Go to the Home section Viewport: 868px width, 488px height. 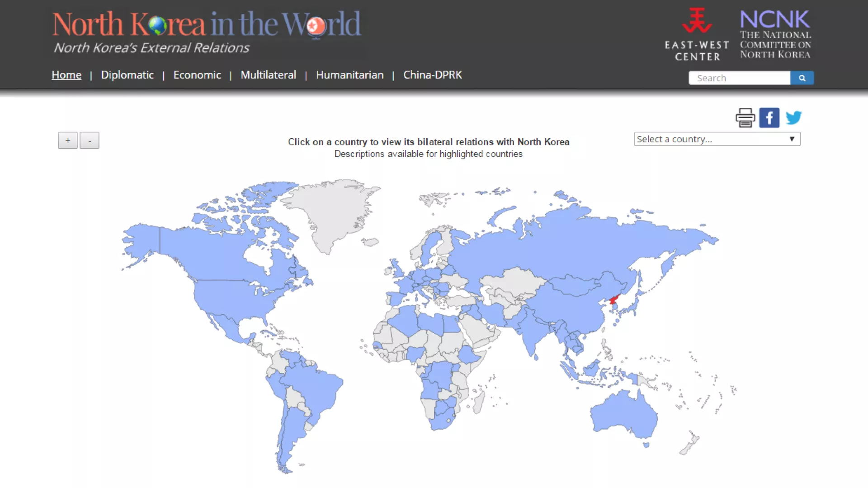coord(66,75)
